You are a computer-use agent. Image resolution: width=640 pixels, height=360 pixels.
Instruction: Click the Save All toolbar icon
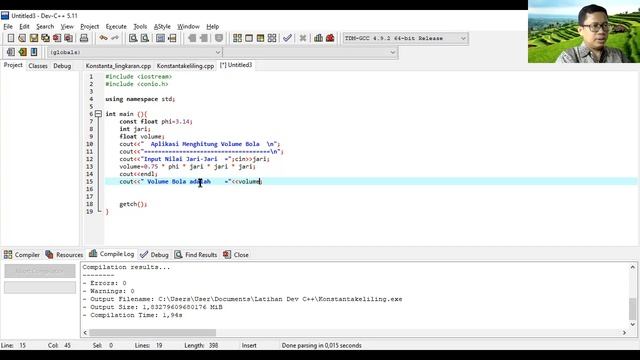click(x=45, y=38)
